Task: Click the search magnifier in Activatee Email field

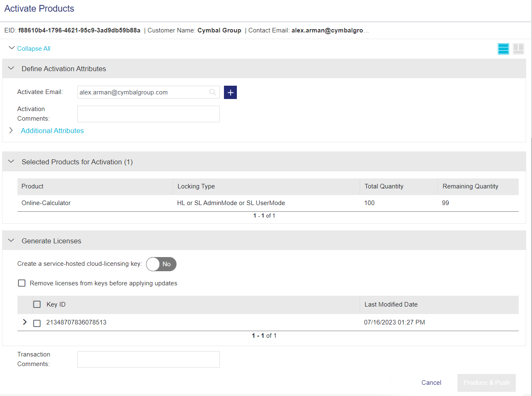Action: [x=212, y=92]
